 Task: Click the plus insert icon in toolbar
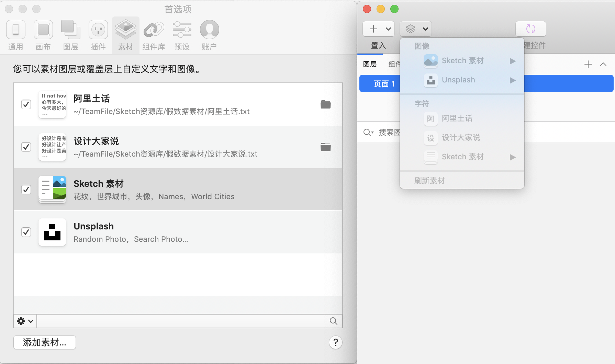click(373, 29)
